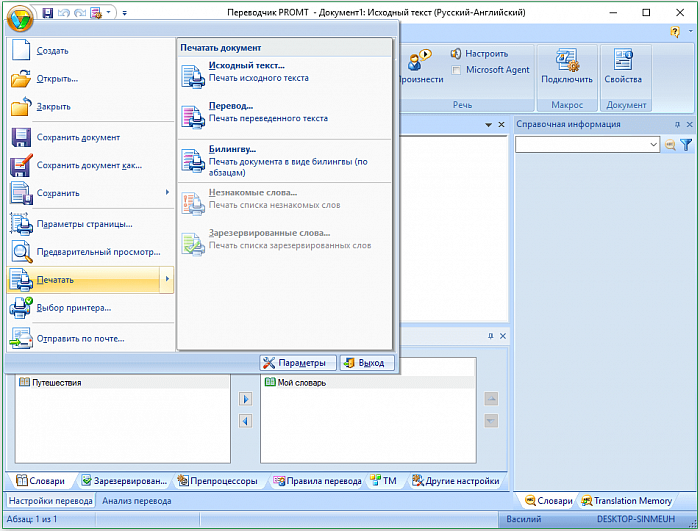Screen dimensions: 700x531
Task: Switch to Словари tab in reference panel
Action: pyautogui.click(x=548, y=501)
